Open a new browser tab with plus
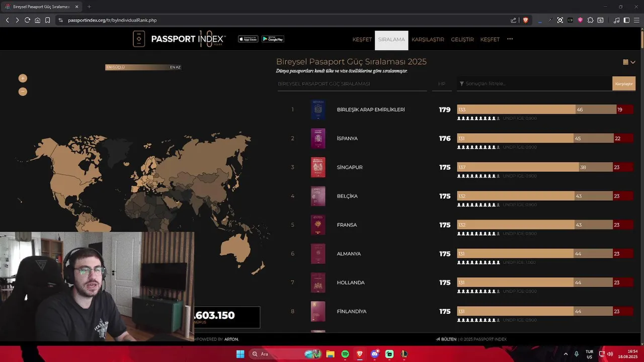 [x=89, y=7]
